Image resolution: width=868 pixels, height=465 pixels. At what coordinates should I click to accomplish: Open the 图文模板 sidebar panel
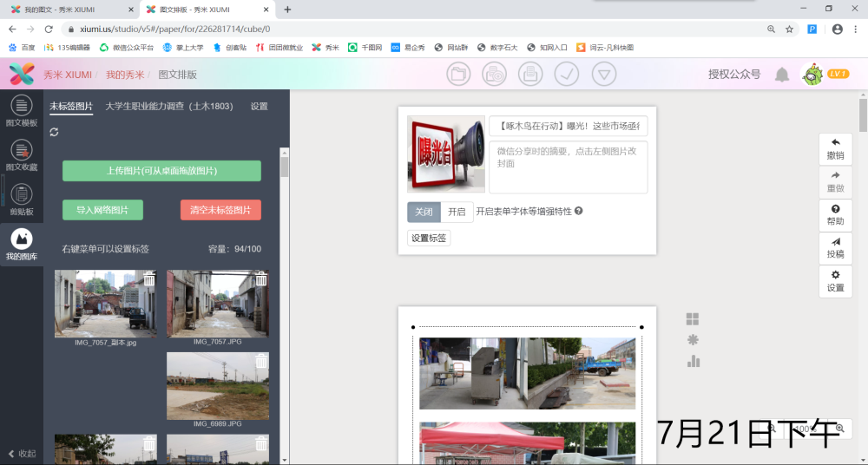coord(22,111)
